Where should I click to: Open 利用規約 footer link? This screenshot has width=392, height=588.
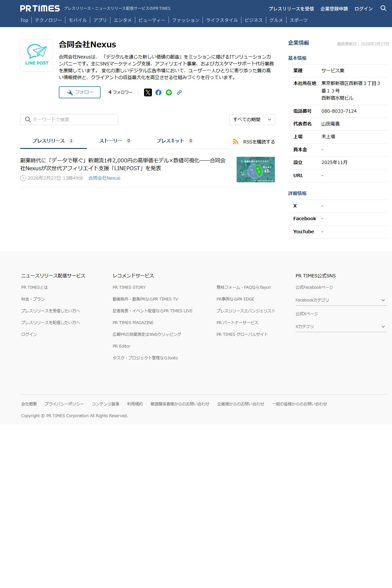coord(135,404)
